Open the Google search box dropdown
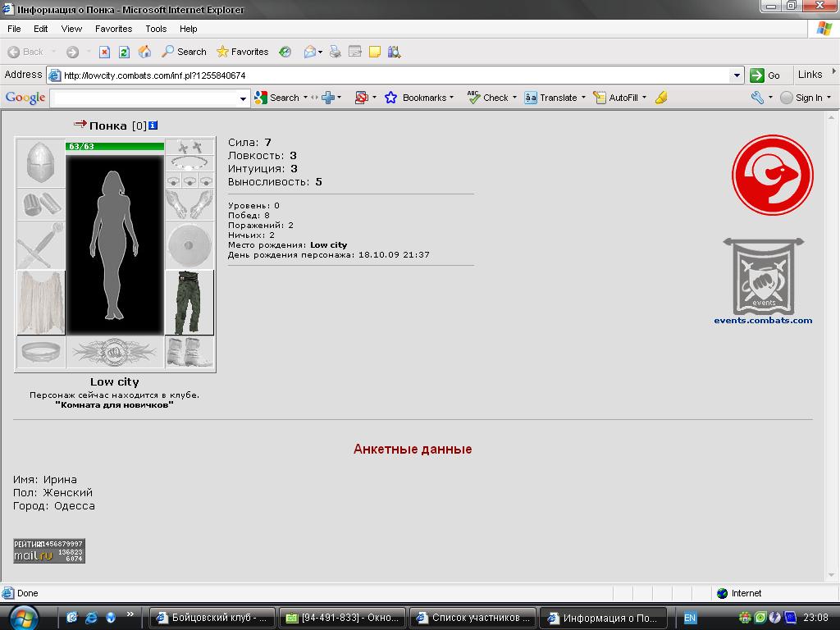The image size is (840, 630). pos(243,98)
